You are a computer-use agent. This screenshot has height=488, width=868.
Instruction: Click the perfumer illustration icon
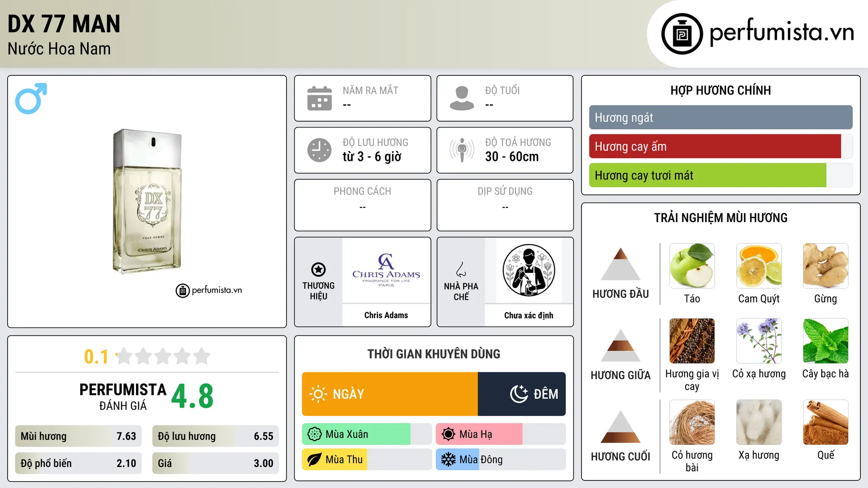[x=529, y=270]
